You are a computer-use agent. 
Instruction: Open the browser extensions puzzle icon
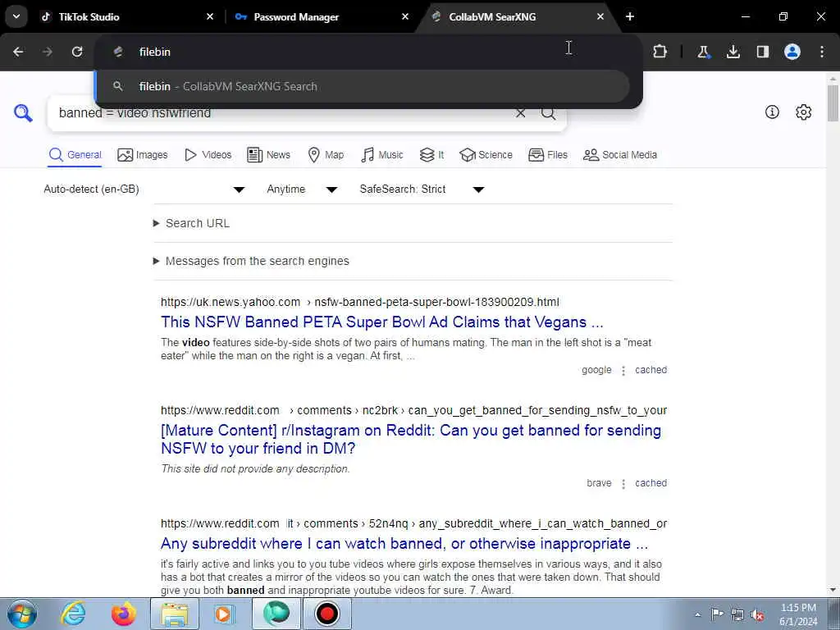[660, 52]
